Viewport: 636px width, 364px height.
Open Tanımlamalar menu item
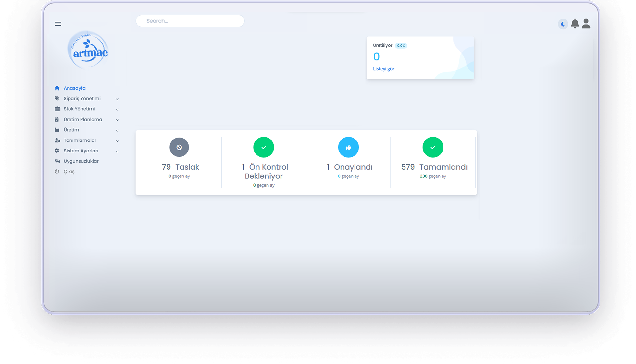point(80,140)
